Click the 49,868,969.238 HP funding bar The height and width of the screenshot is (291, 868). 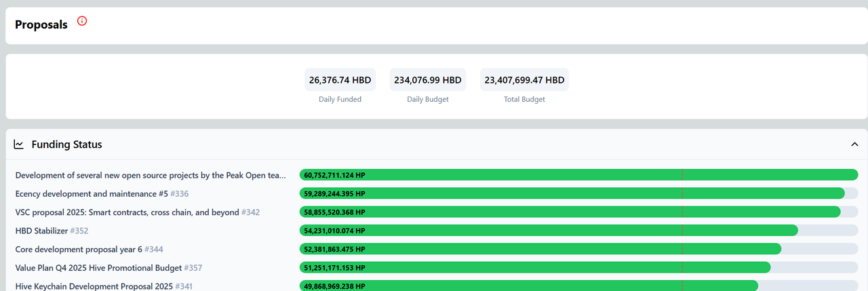click(529, 286)
